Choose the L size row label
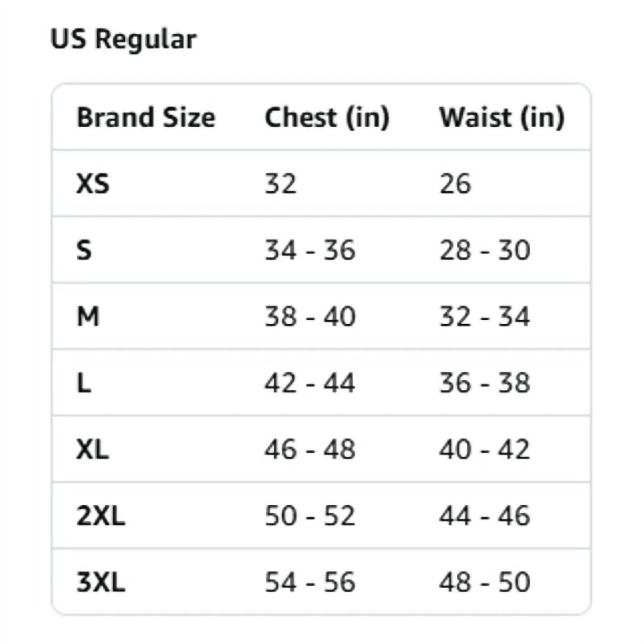The image size is (644, 644). click(84, 383)
